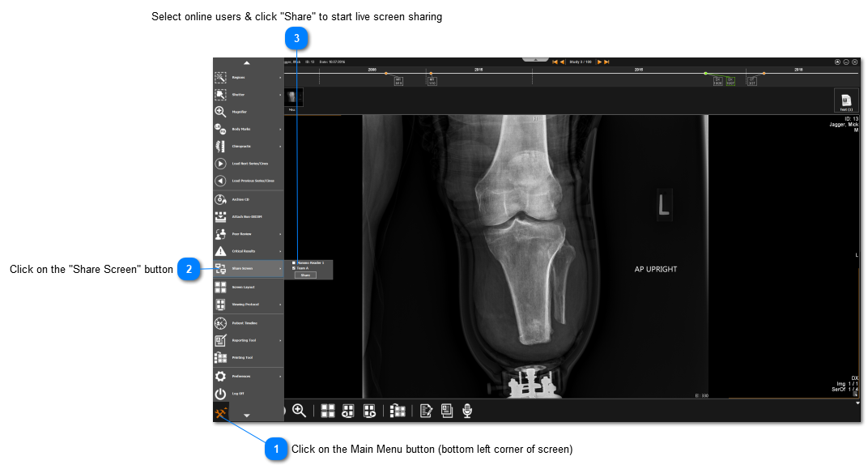Click the Test CD thumbnail on the right
Screen dimensions: 868x469
(846, 100)
